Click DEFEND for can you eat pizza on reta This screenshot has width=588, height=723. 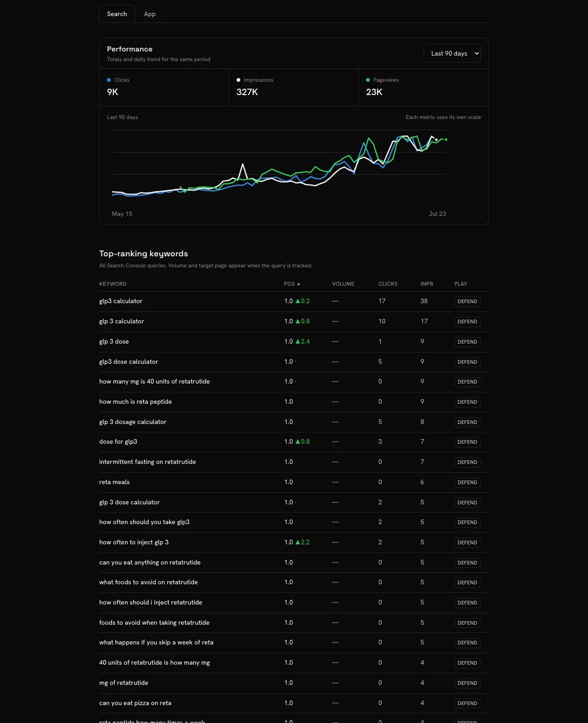tap(467, 703)
